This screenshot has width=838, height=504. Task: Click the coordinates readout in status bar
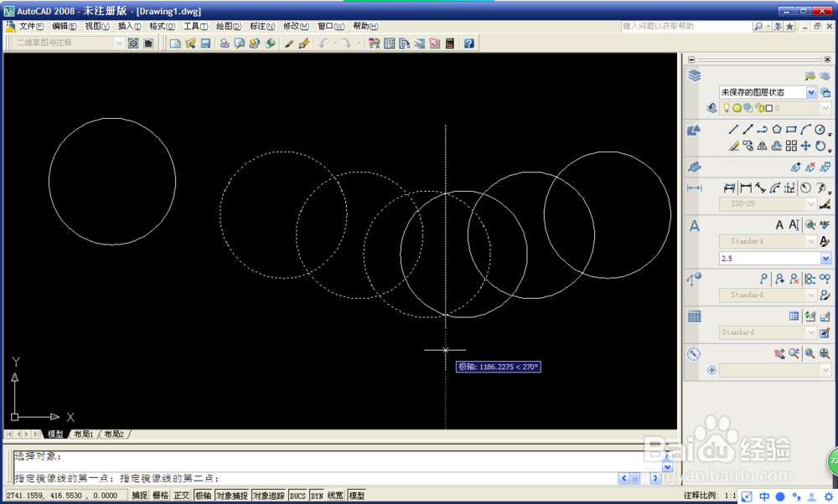(x=66, y=496)
